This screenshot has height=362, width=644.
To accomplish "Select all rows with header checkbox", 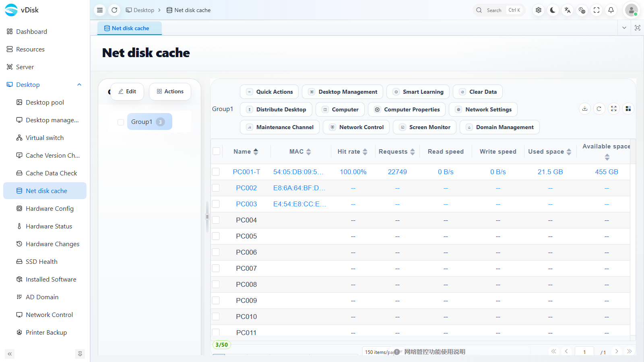I will (x=217, y=151).
